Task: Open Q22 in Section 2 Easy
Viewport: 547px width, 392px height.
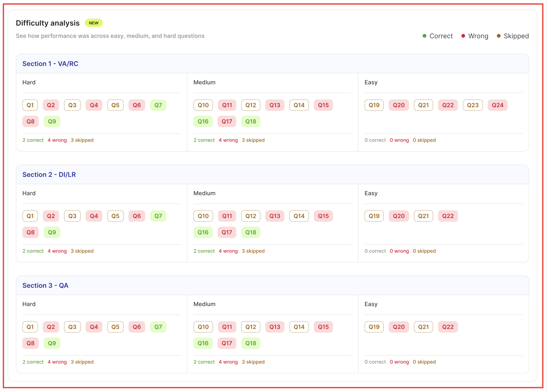Action: [448, 216]
